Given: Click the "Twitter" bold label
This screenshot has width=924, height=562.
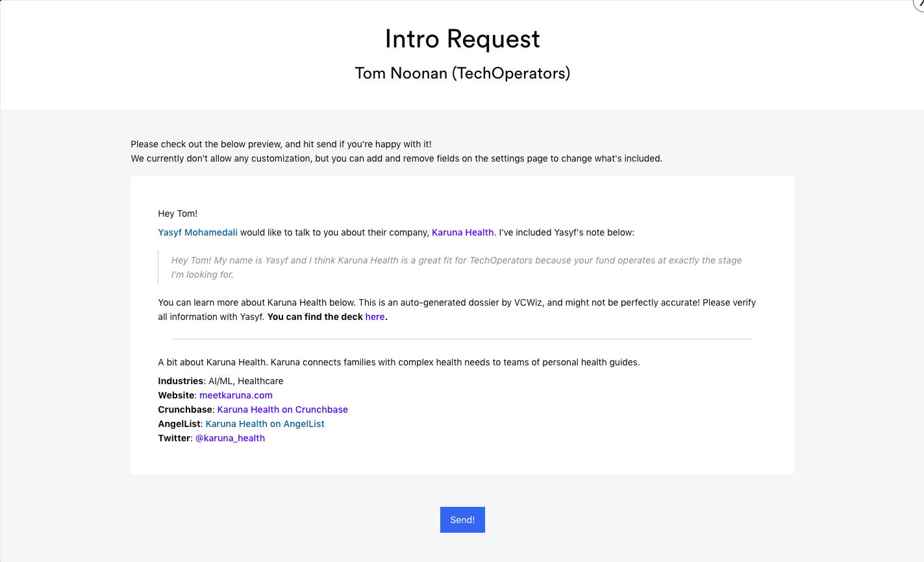Looking at the screenshot, I should click(x=175, y=438).
